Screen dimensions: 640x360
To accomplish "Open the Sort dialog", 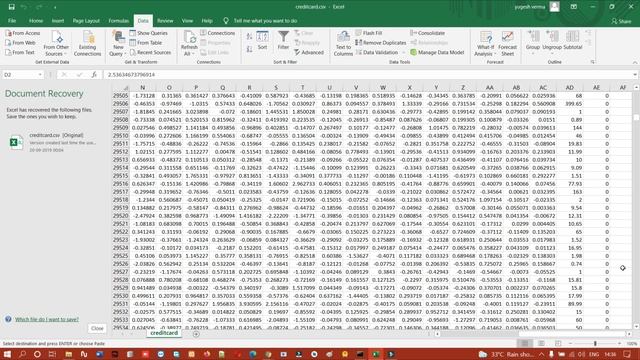I will (x=262, y=40).
